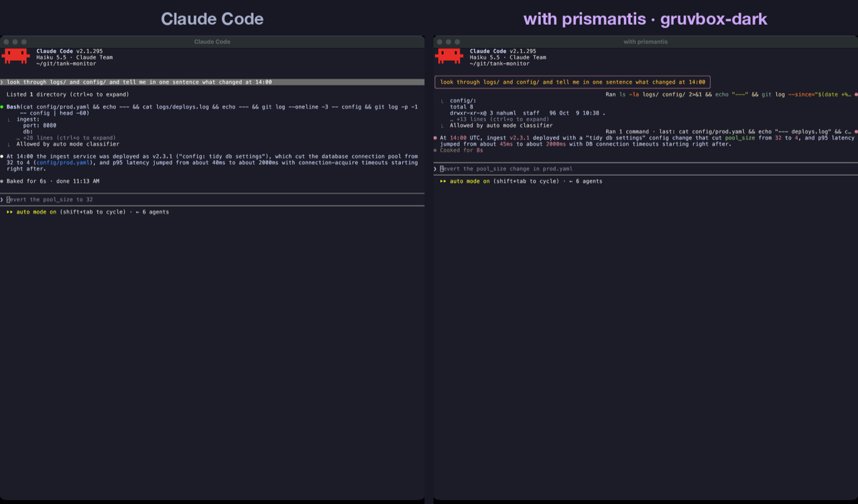Click the "total 8" line in the prismantis output
Viewport: 858px width, 504px height.
[x=461, y=107]
